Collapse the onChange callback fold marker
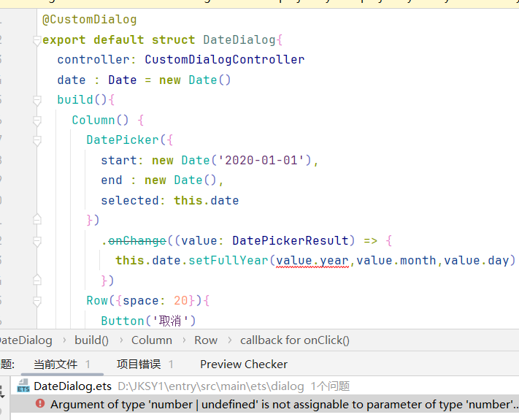 point(37,242)
